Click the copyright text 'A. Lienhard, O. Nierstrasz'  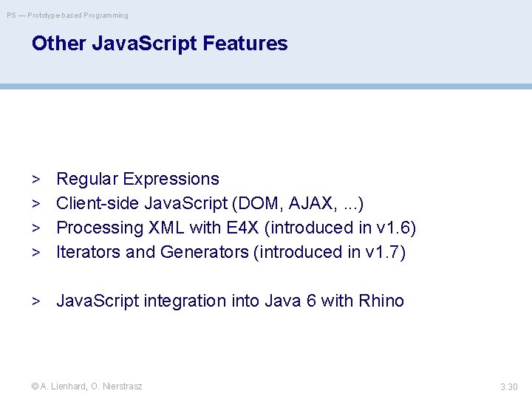(x=92, y=386)
